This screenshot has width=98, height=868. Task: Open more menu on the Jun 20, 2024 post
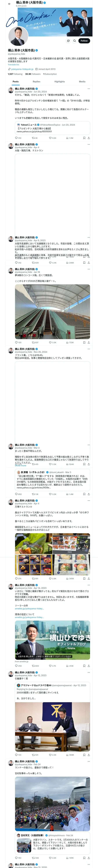coord(89,89)
